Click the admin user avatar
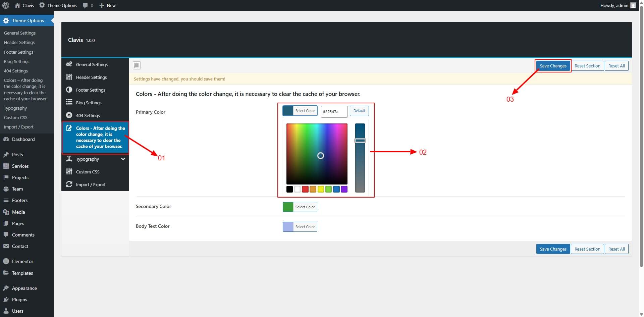The height and width of the screenshot is (317, 644). pyautogui.click(x=633, y=5)
